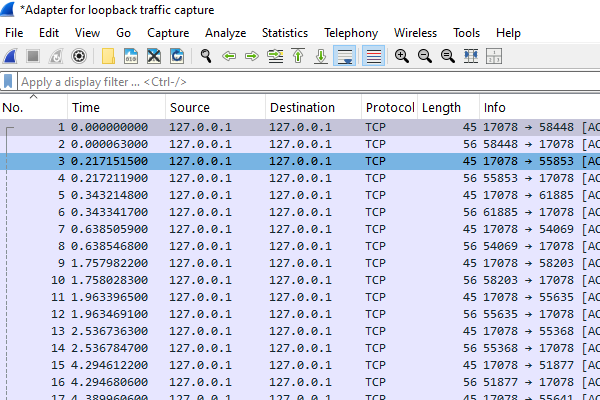Viewport: 600px width, 400px height.
Task: Go back in packet history
Action: pos(229,56)
